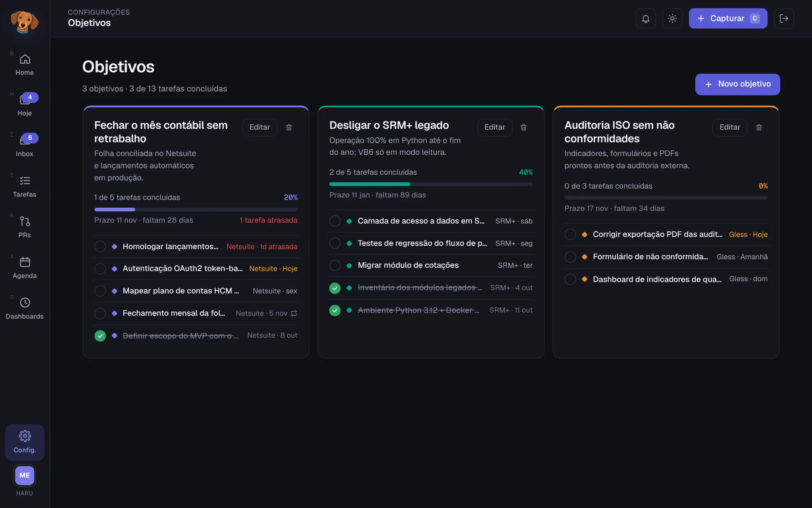Viewport: 812px width, 508px height.
Task: Click the 1 tarefa atrasada warning
Action: [268, 220]
